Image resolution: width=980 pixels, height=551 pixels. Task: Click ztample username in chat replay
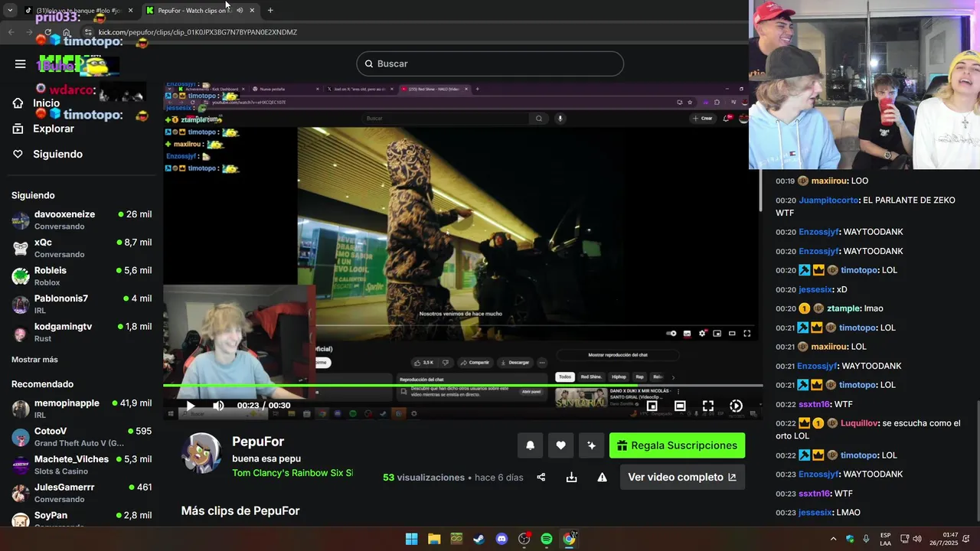click(844, 308)
